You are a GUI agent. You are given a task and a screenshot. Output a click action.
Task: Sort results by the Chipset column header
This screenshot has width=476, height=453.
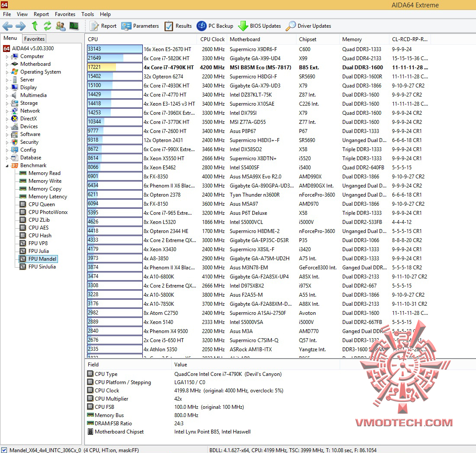pos(318,39)
